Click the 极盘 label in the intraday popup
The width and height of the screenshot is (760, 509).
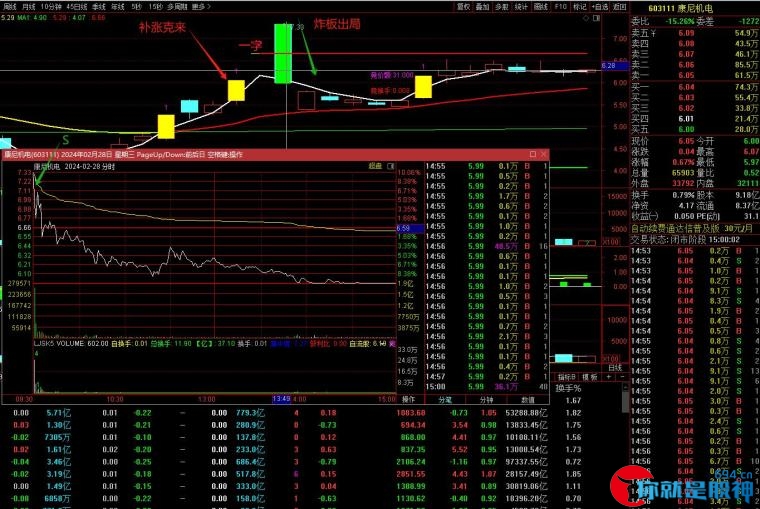coord(375,166)
